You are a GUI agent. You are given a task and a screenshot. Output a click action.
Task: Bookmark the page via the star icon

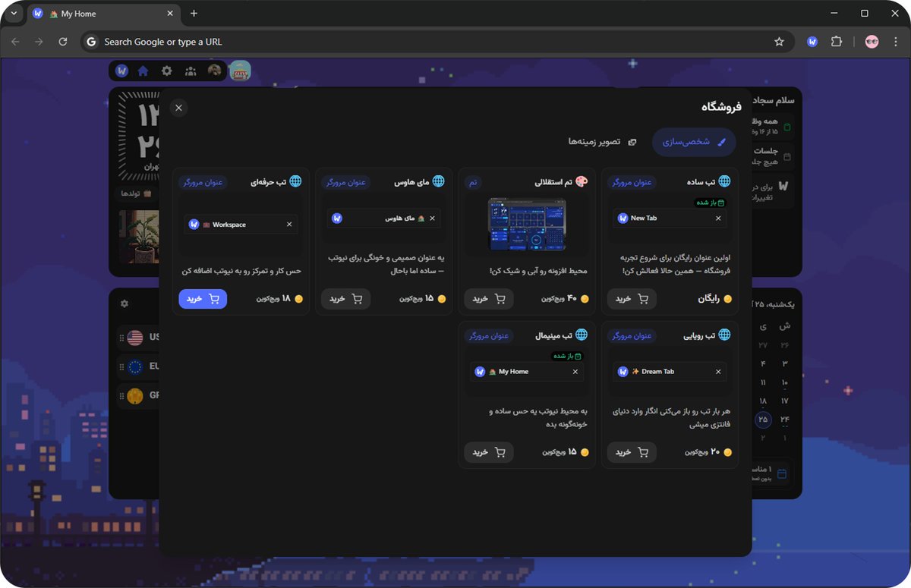point(780,42)
